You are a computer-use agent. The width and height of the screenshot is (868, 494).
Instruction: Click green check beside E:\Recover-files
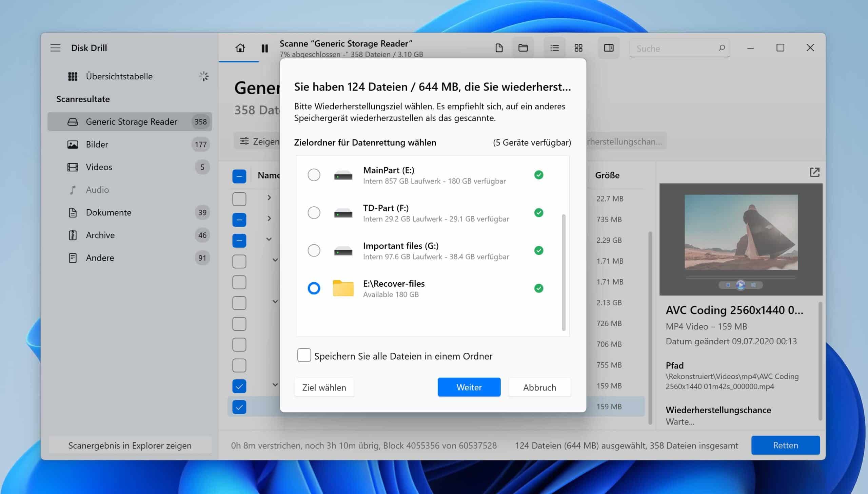click(x=538, y=288)
